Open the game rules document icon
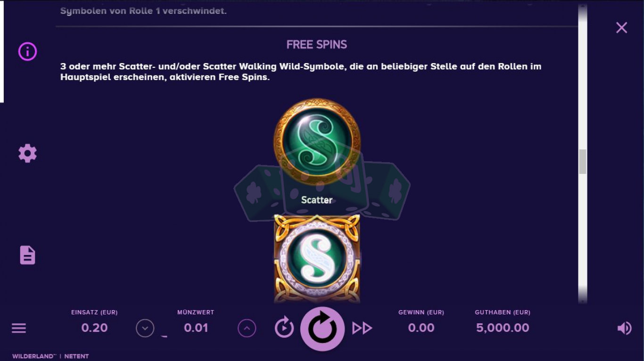This screenshot has height=361, width=644. point(27,255)
